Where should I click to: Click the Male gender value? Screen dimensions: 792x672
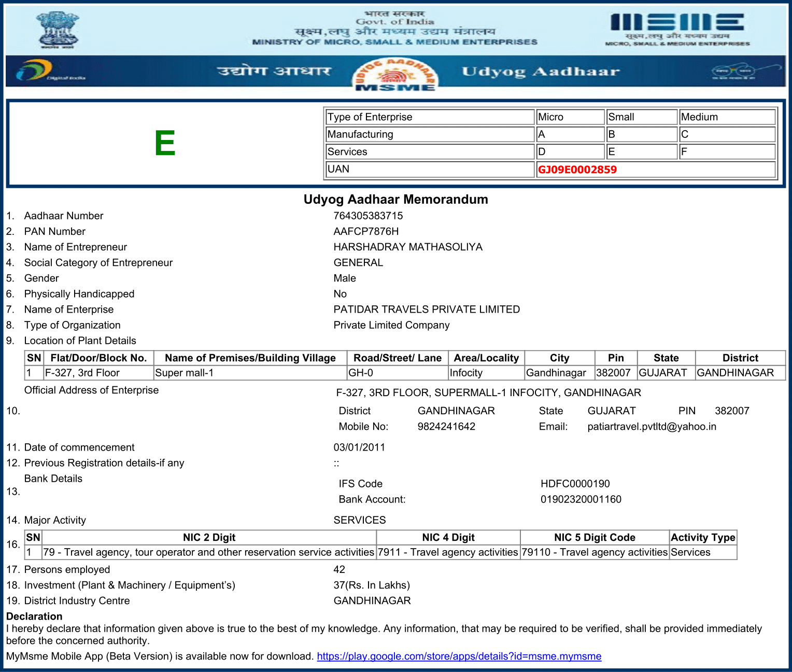pos(345,278)
